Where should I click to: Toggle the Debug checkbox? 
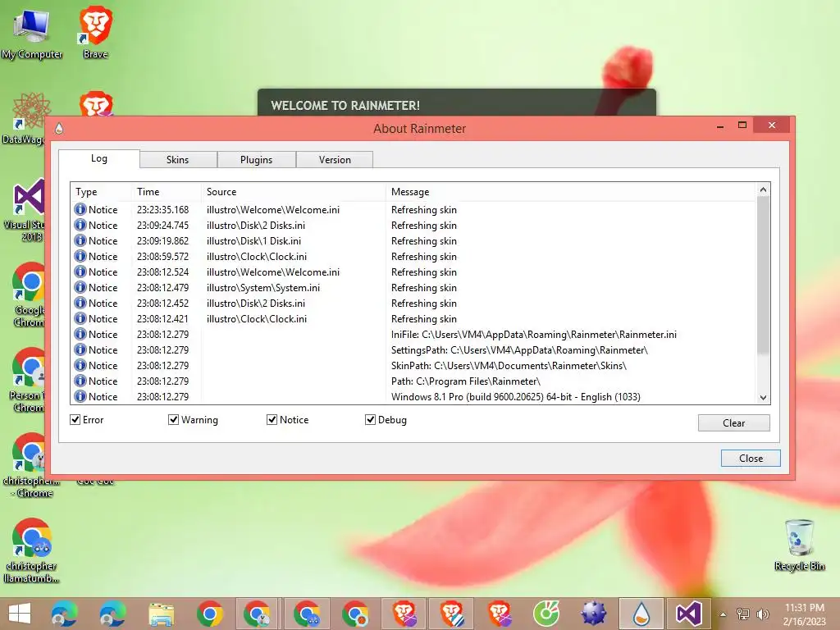coord(370,419)
